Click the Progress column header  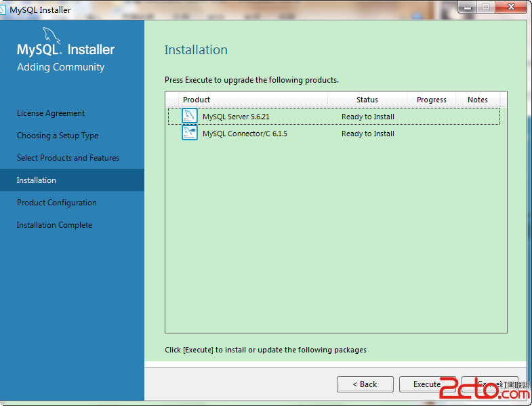(x=431, y=100)
